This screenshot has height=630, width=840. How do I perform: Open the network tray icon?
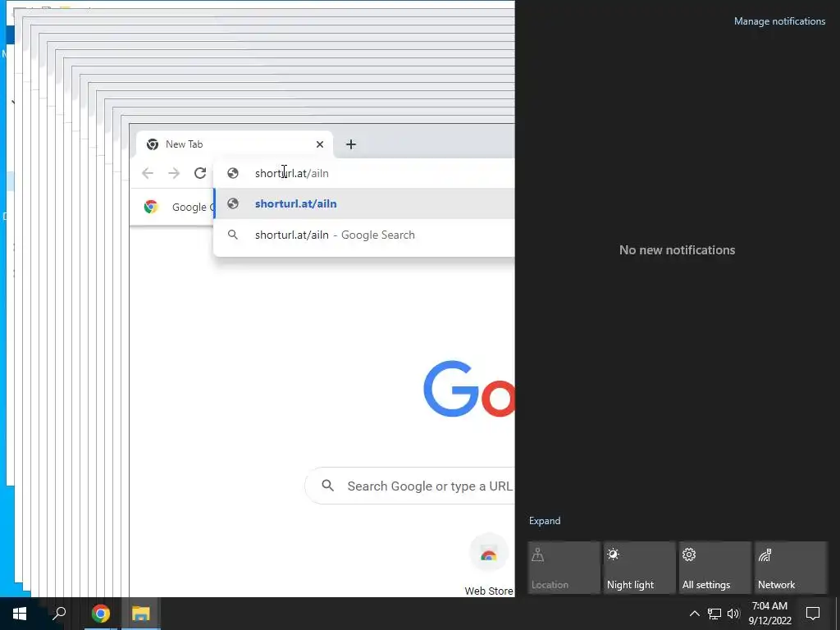pos(714,614)
